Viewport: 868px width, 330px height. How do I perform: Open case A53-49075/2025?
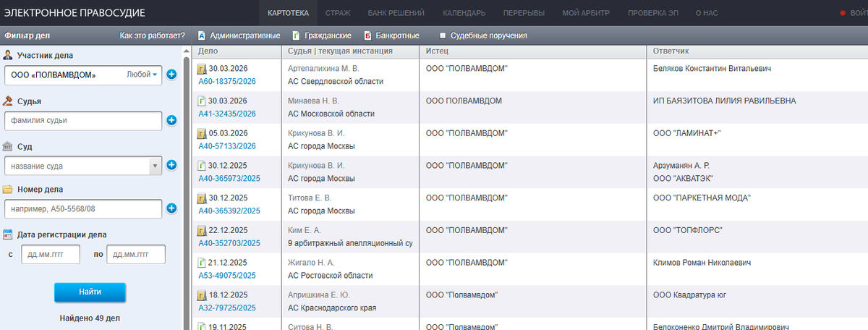click(227, 276)
